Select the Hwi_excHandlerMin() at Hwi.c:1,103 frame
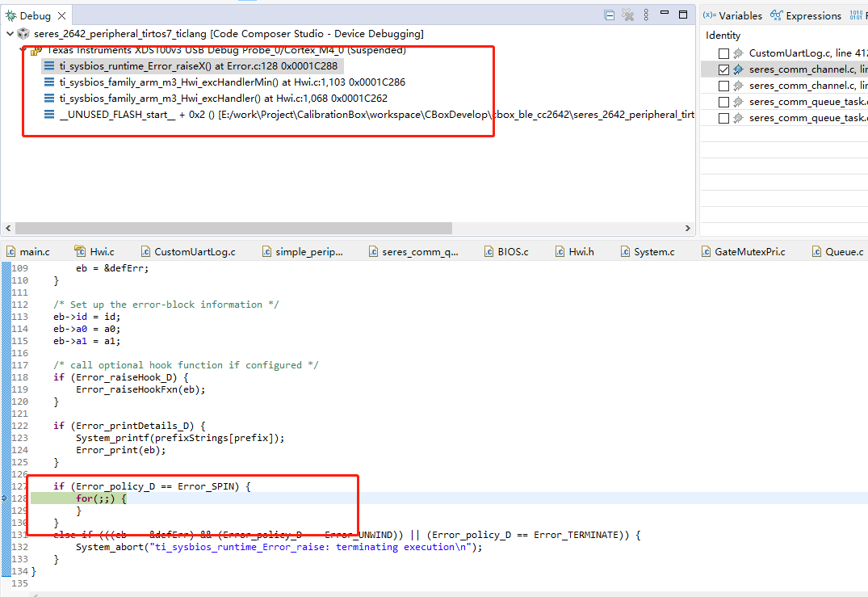 click(232, 82)
